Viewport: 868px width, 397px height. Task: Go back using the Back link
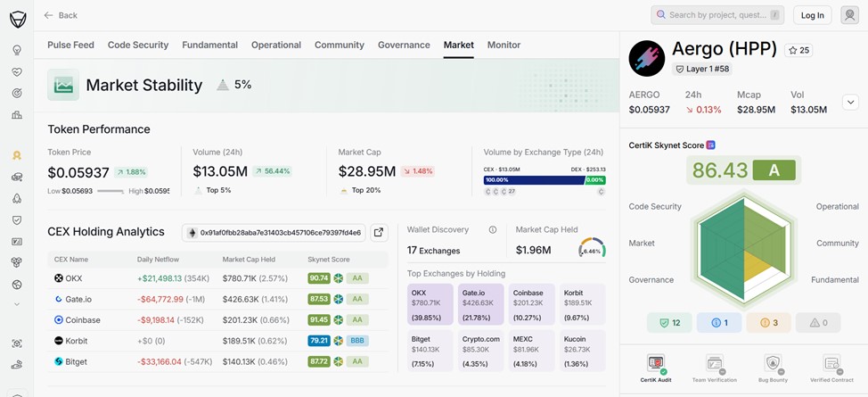pyautogui.click(x=61, y=15)
